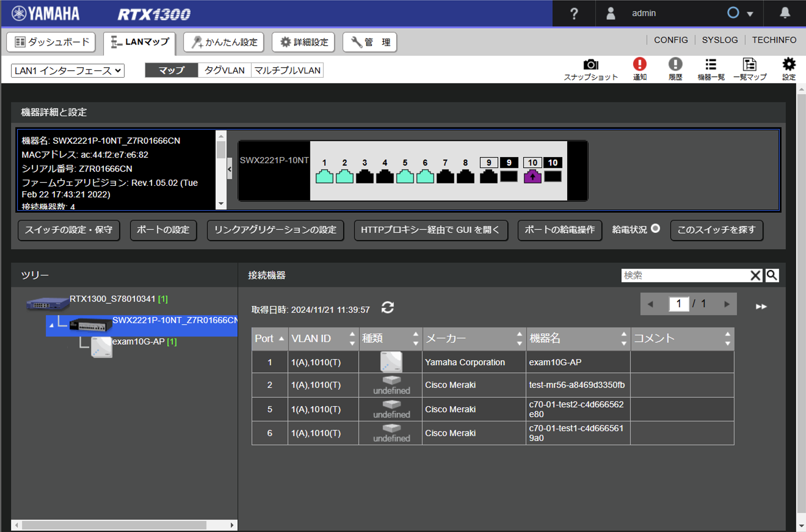This screenshot has height=532, width=806.
Task: Sort table by Port column
Action: pyautogui.click(x=270, y=339)
